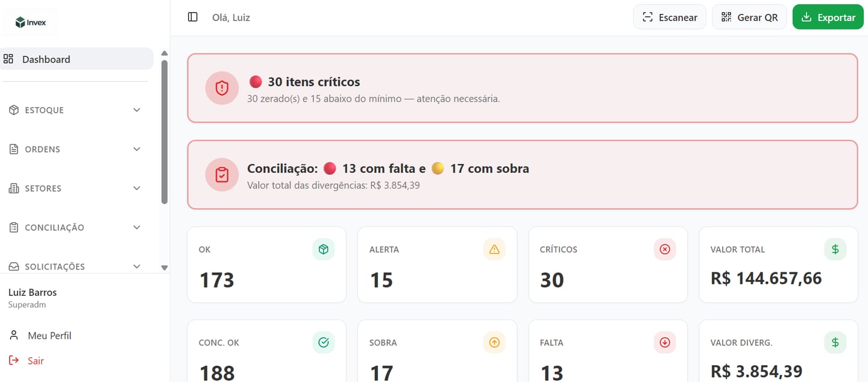Click the clipboard check icon in Conciliação banner
This screenshot has width=868, height=382.
click(x=222, y=175)
